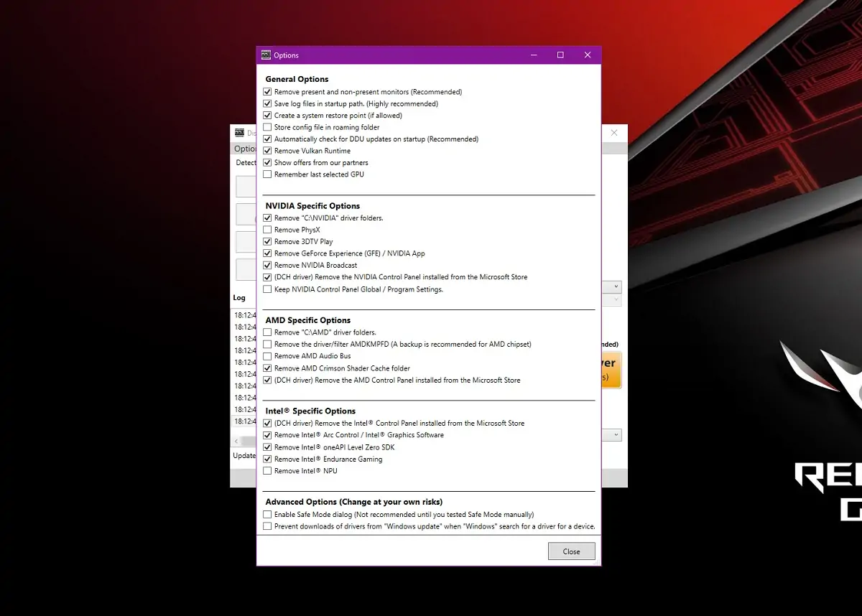This screenshot has height=616, width=862.
Task: Toggle Save log files in startup path
Action: [x=267, y=103]
